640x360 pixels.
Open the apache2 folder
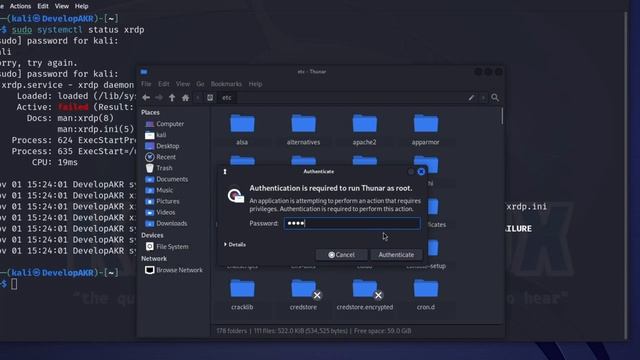[364, 130]
